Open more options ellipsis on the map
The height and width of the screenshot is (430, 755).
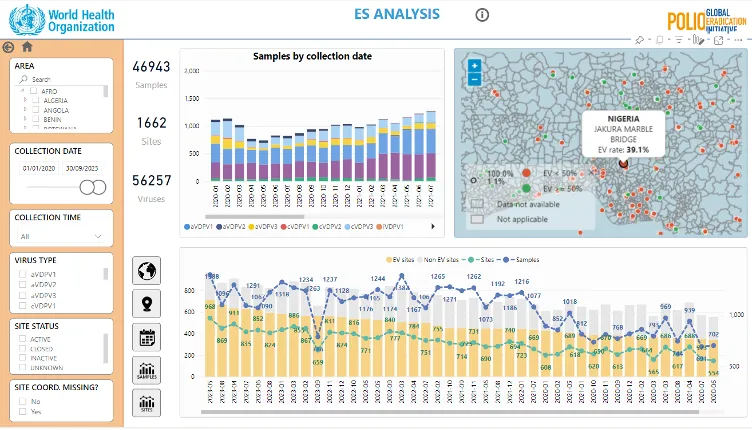coord(738,40)
